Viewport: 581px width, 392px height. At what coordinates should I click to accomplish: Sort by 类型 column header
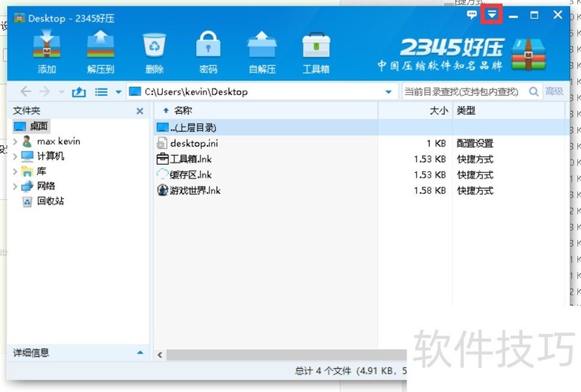coord(509,110)
